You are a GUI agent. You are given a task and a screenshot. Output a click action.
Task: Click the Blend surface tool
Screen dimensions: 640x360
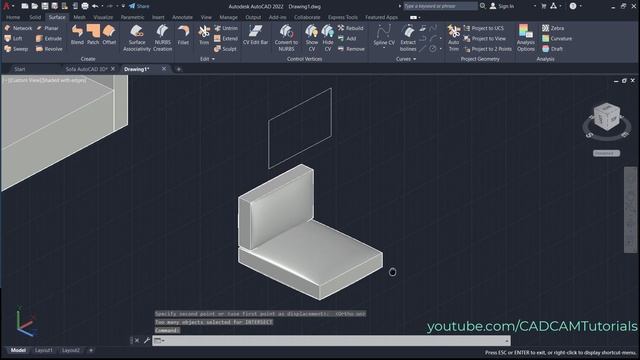coord(77,34)
